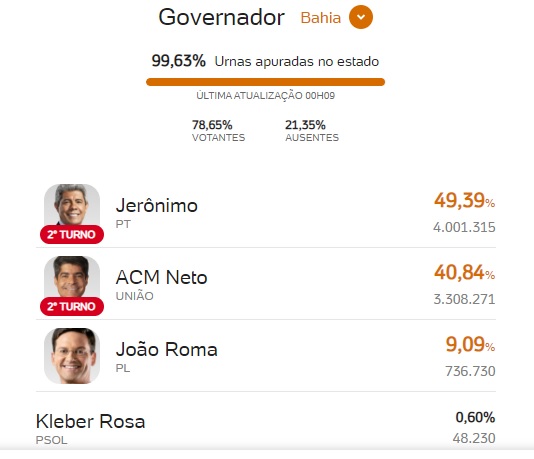Click the 78,65% Votantes statistic

pos(218,130)
